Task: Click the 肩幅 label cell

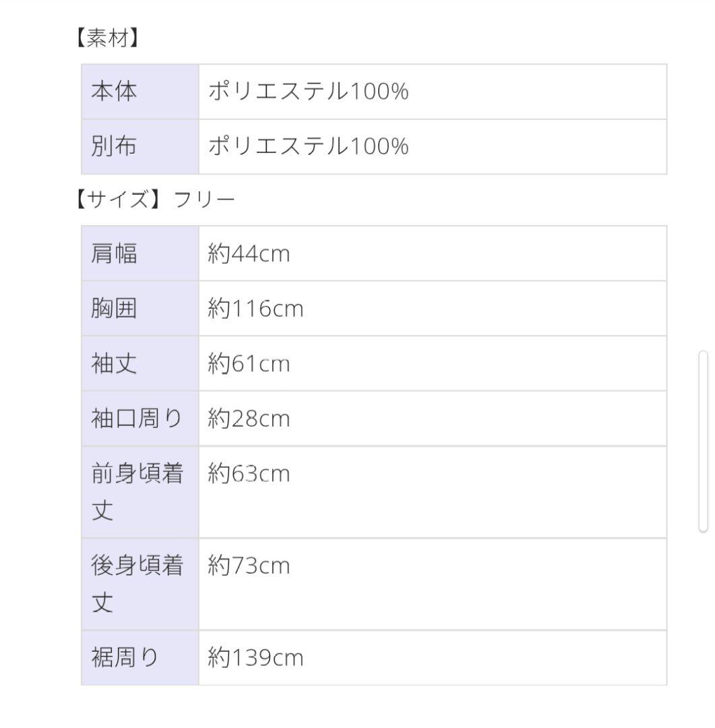Action: [x=139, y=254]
